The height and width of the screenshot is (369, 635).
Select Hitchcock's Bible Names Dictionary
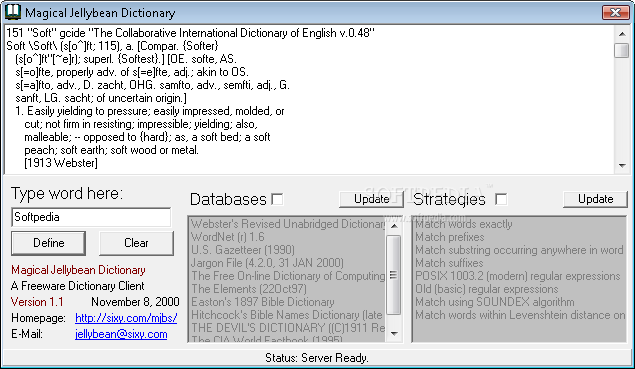tap(287, 315)
